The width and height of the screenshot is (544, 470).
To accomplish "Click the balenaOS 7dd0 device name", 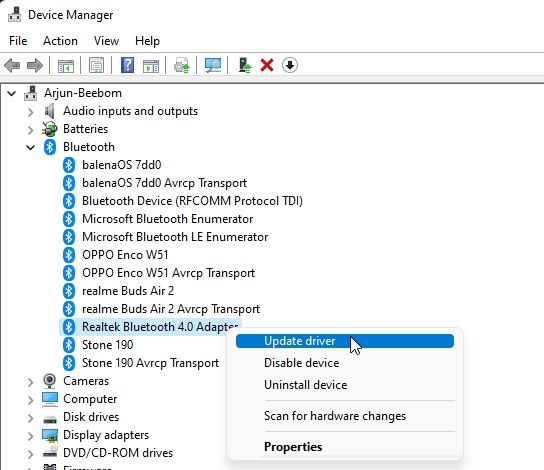I will click(x=121, y=165).
